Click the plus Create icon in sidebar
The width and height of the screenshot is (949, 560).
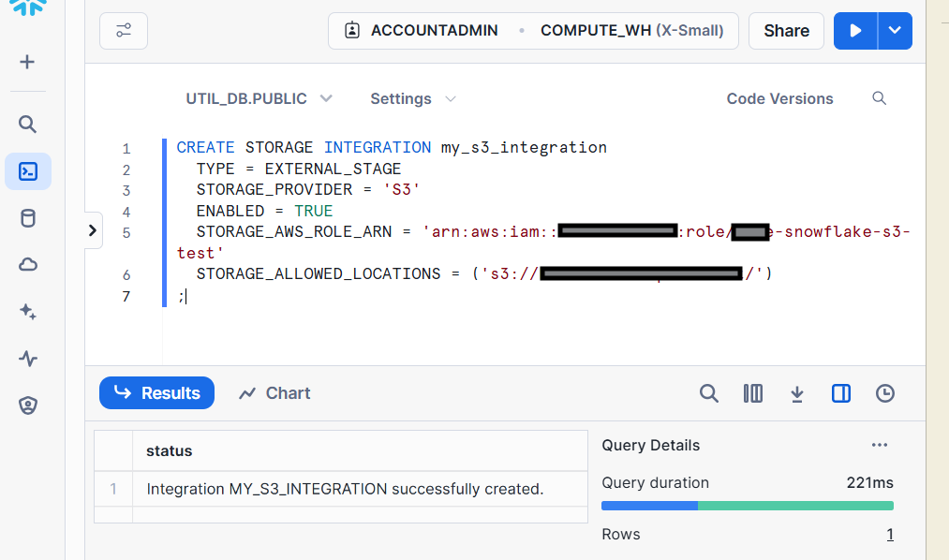pos(27,62)
